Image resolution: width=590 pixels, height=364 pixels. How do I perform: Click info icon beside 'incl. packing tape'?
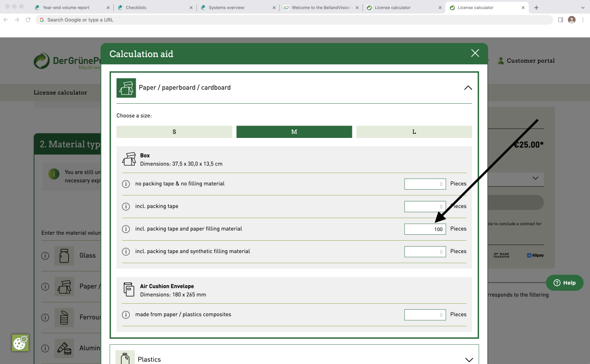(126, 206)
